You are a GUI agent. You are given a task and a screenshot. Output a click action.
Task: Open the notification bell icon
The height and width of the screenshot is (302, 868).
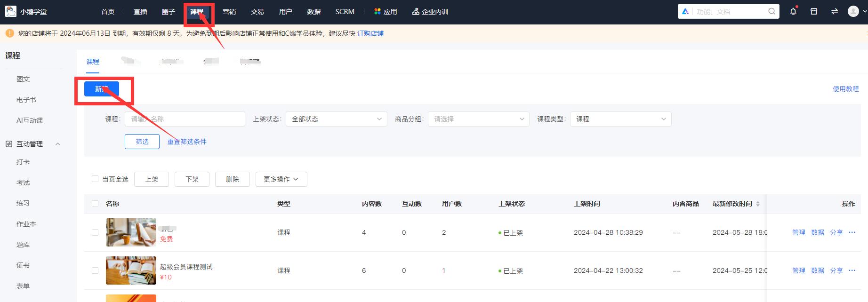pyautogui.click(x=793, y=11)
